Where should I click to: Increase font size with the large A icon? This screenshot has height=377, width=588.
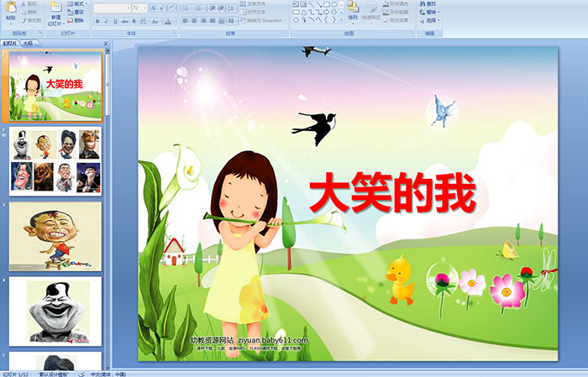[154, 8]
